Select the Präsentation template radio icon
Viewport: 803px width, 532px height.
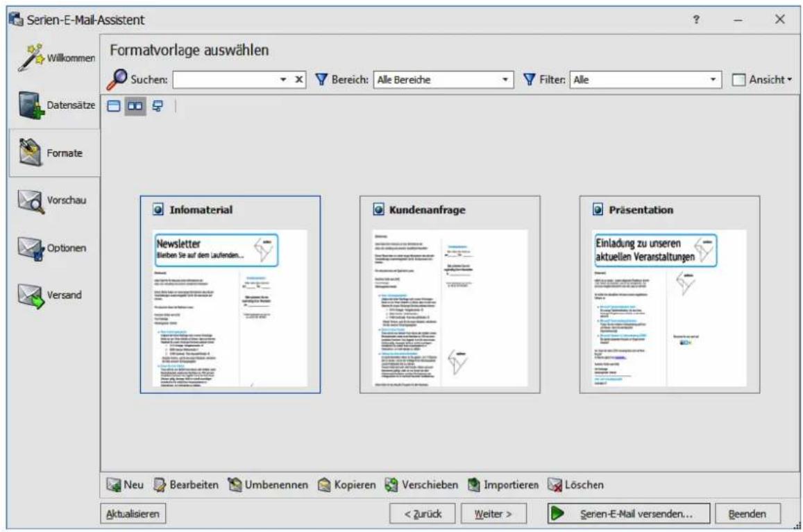click(x=598, y=209)
